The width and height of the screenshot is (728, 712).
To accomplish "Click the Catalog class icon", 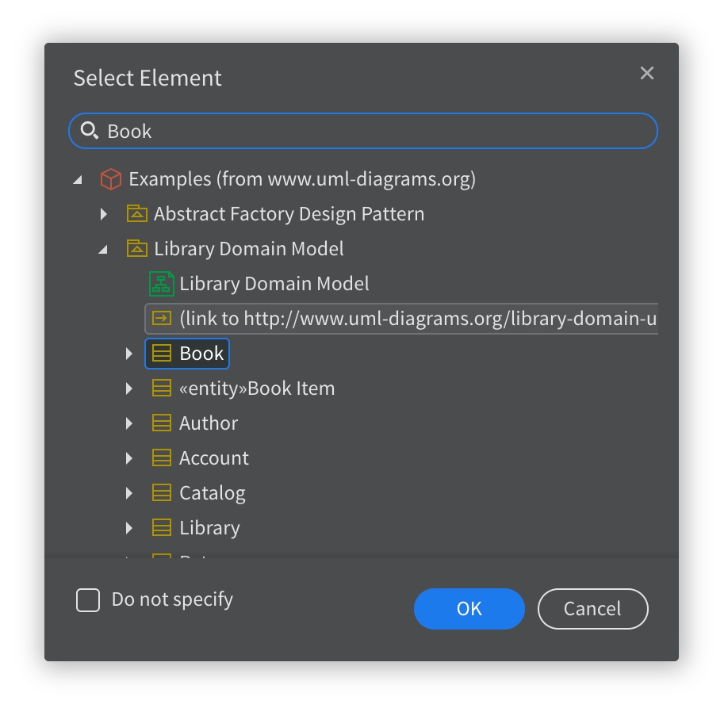I will pos(162,493).
